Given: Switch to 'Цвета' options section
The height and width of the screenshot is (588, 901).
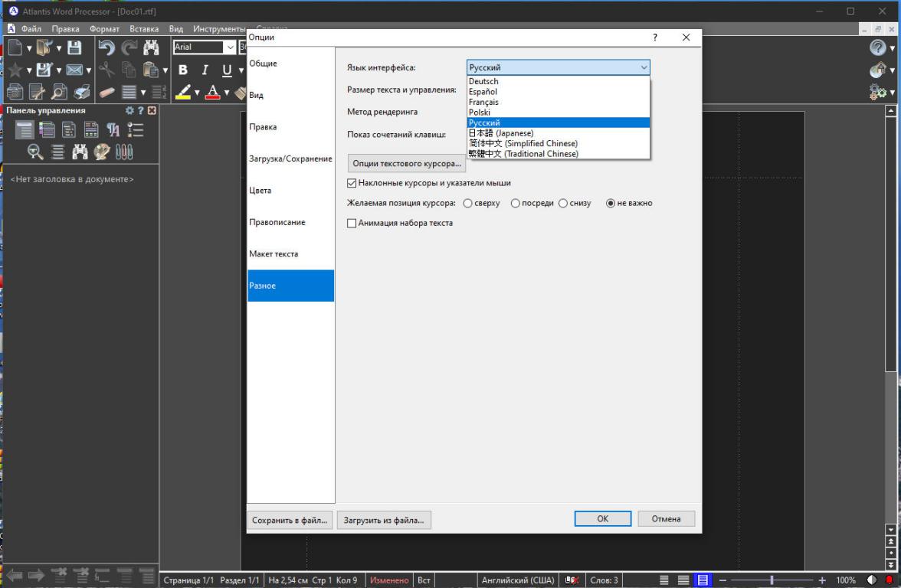Looking at the screenshot, I should pyautogui.click(x=260, y=190).
